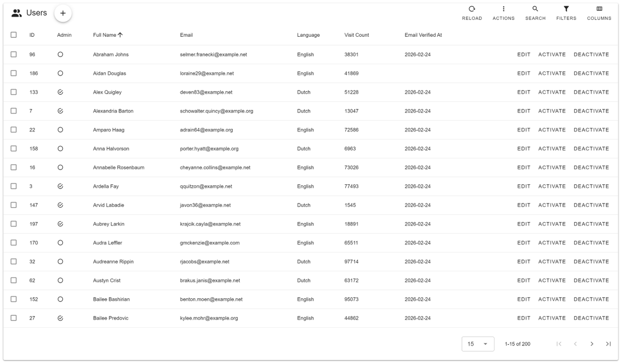Viewport: 622px width, 364px height.
Task: Click email selmer.franecki@example.net
Action: pos(214,54)
